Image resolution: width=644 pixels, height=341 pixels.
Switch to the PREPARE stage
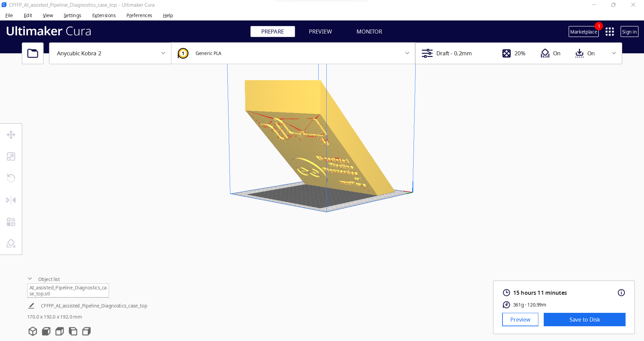(273, 32)
